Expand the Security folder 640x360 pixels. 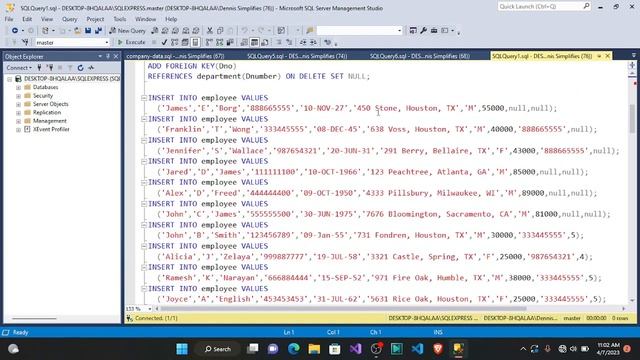point(18,96)
